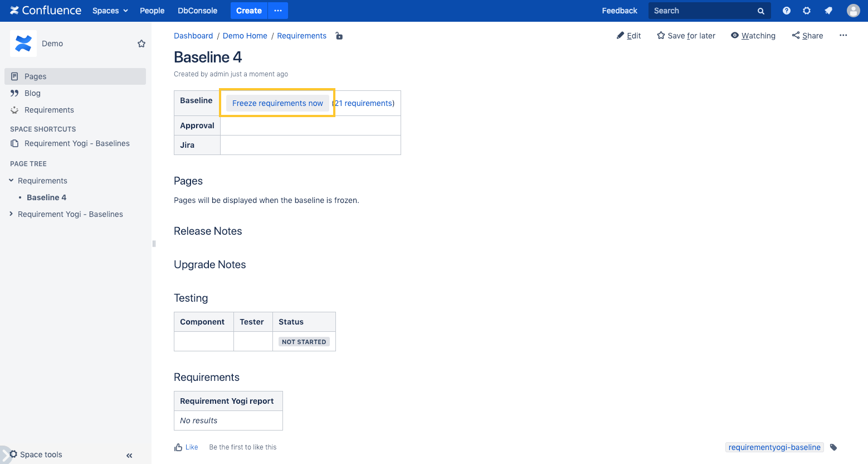
Task: Click the Freeze requirements now button
Action: [x=277, y=103]
